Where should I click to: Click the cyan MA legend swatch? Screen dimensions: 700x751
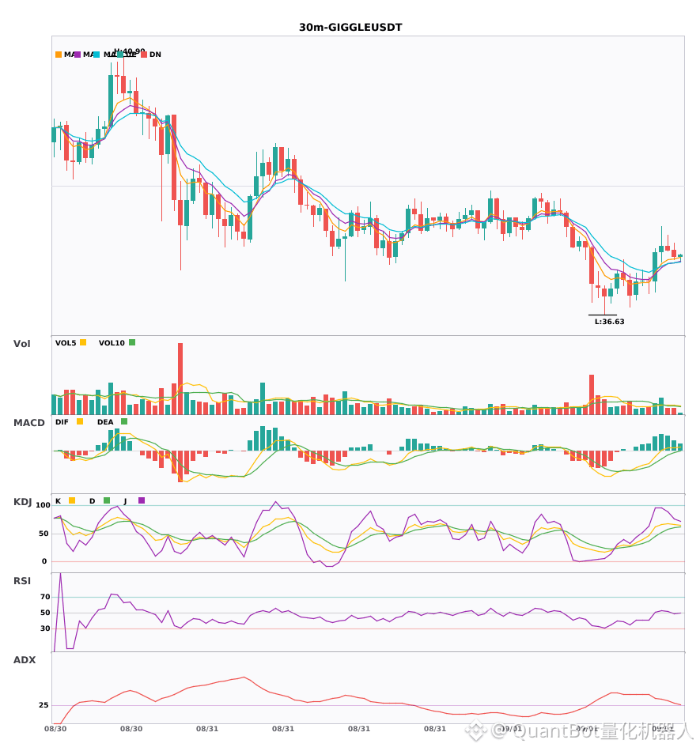point(96,55)
